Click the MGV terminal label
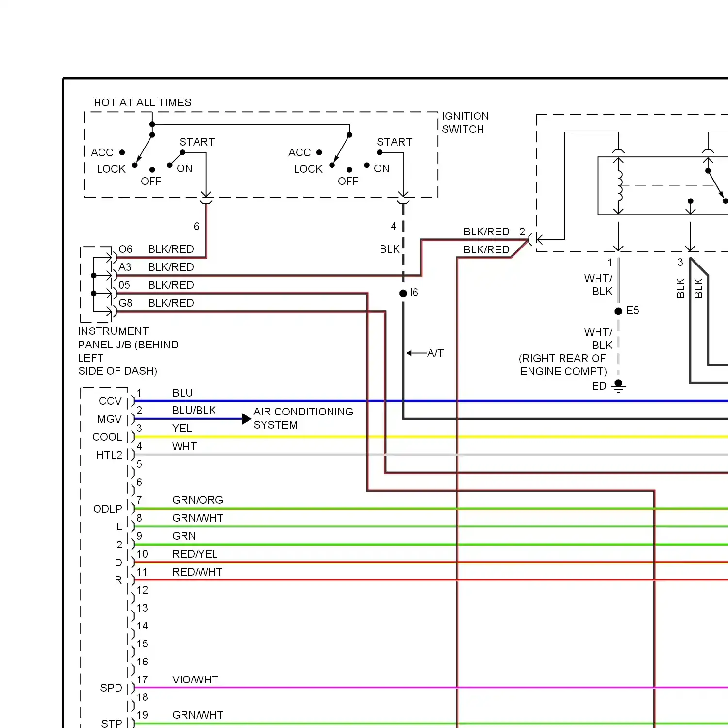Screen dimensions: 728x728 [109, 419]
